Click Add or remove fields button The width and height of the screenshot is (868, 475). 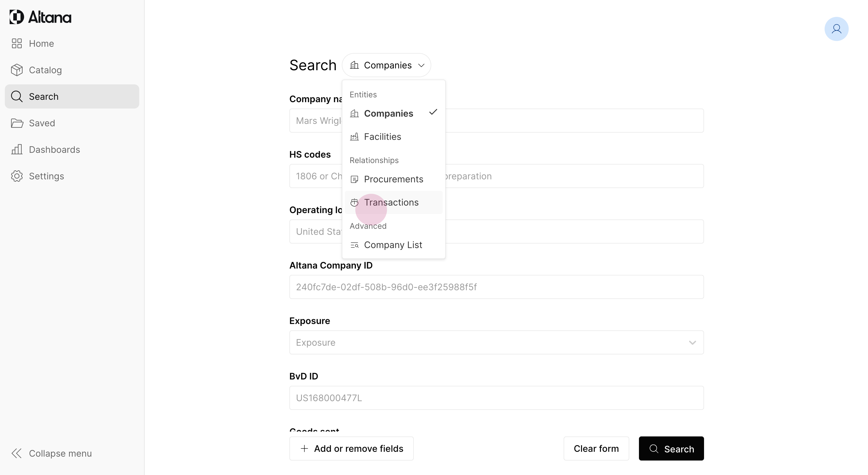tap(351, 449)
